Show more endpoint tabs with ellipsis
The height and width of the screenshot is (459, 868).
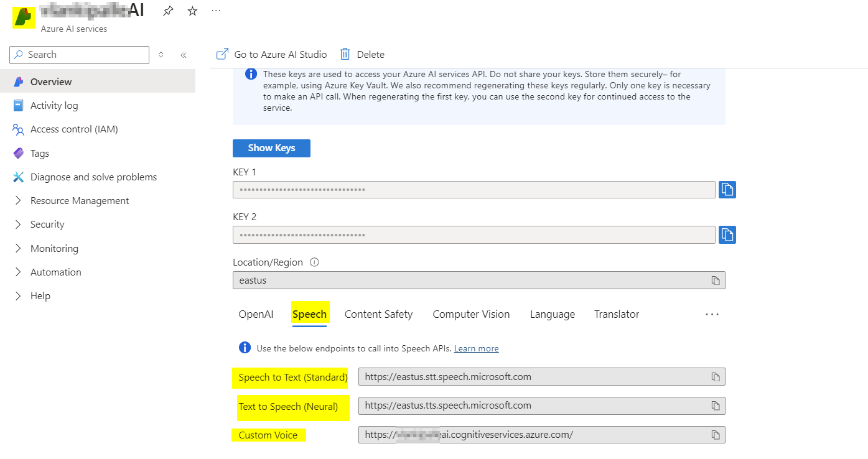[x=712, y=315]
